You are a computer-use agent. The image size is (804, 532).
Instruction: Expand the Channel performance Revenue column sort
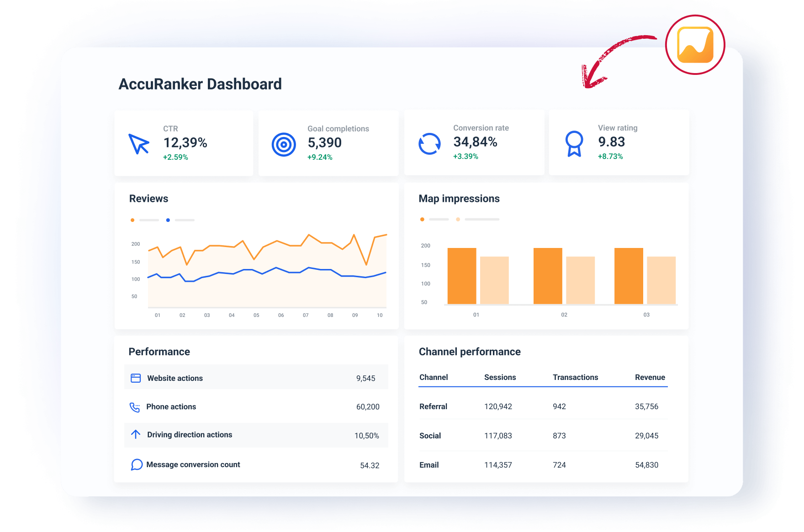pyautogui.click(x=650, y=377)
